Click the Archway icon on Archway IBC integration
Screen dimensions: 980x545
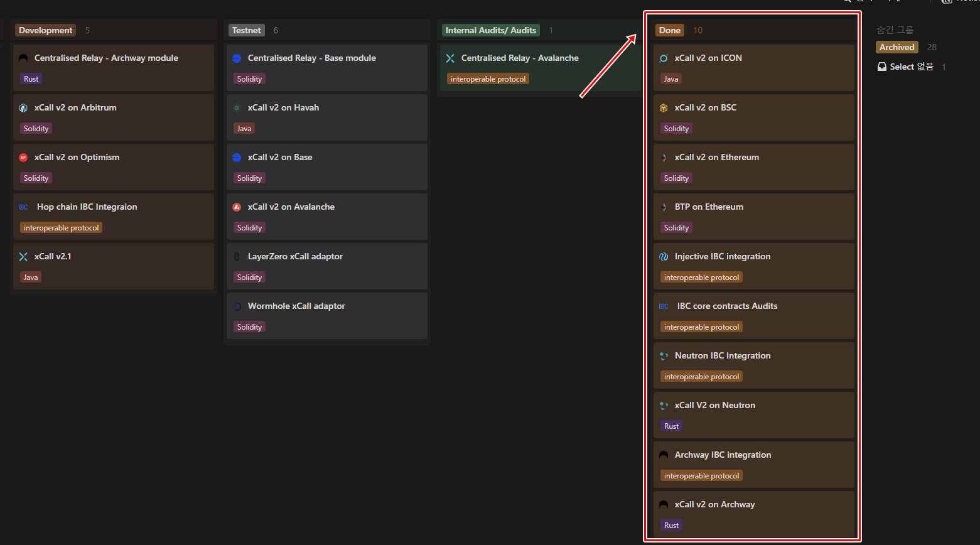point(664,455)
